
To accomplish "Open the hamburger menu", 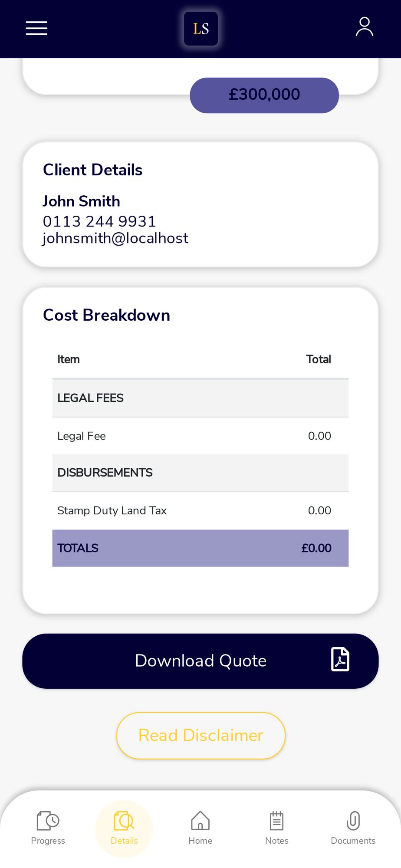I will [x=36, y=28].
